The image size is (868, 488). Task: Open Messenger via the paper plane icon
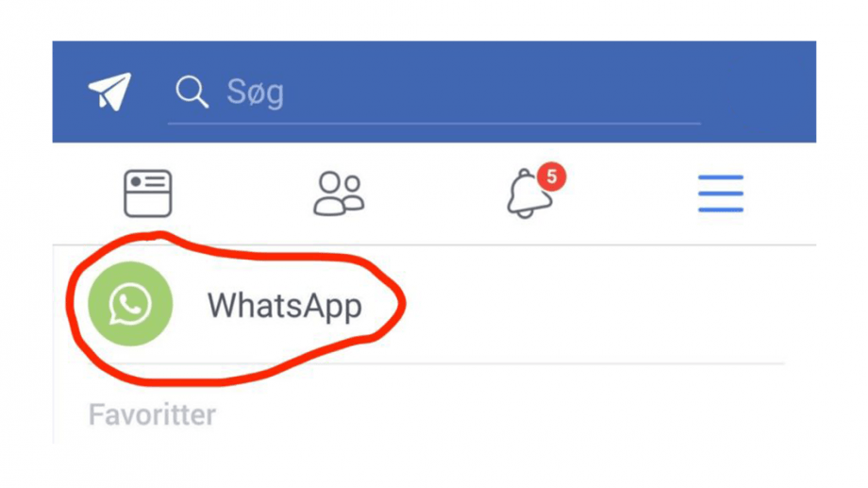tap(109, 92)
